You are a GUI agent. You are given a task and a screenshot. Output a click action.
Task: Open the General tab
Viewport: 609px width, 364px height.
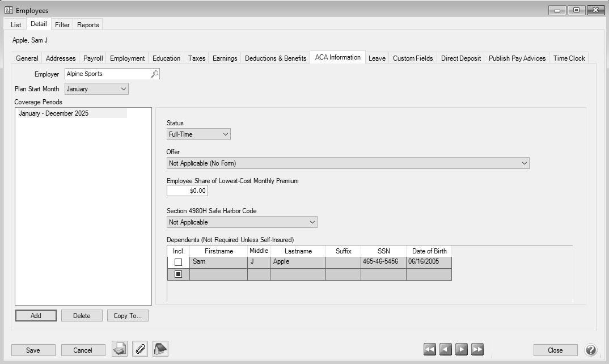coord(27,58)
